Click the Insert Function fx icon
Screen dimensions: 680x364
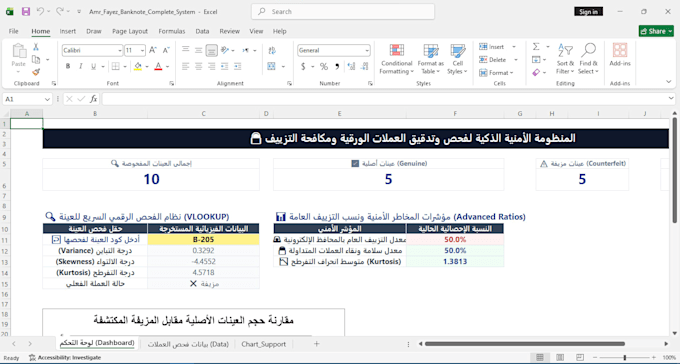[x=94, y=99]
